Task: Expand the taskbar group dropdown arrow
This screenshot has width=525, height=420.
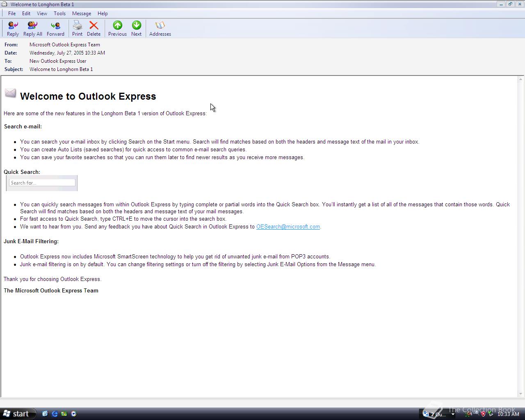Action: click(453, 415)
